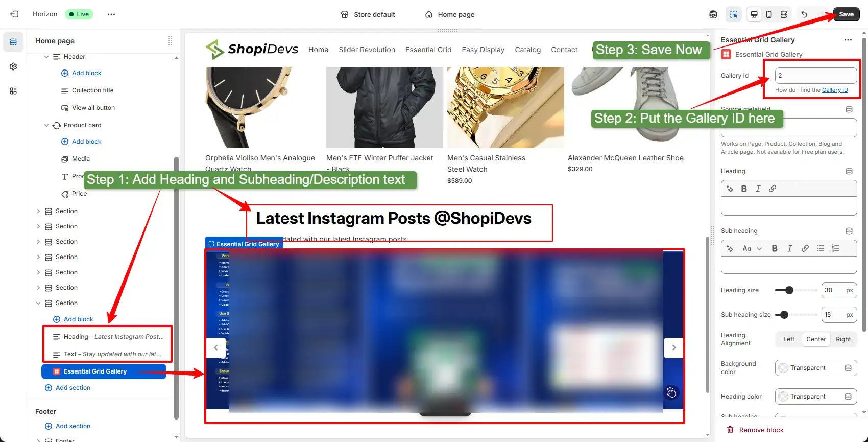The image size is (868, 442).
Task: Add section below Essential Grid Gallery
Action: click(x=67, y=388)
